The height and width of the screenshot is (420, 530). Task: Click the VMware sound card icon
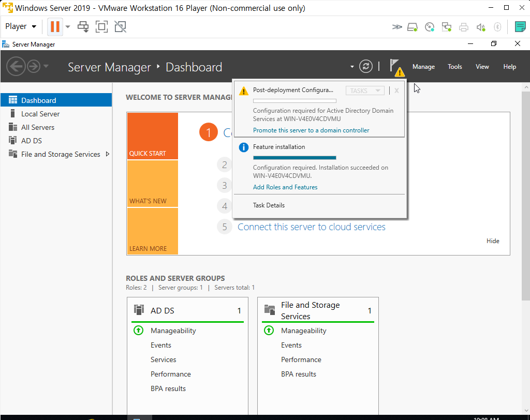481,27
